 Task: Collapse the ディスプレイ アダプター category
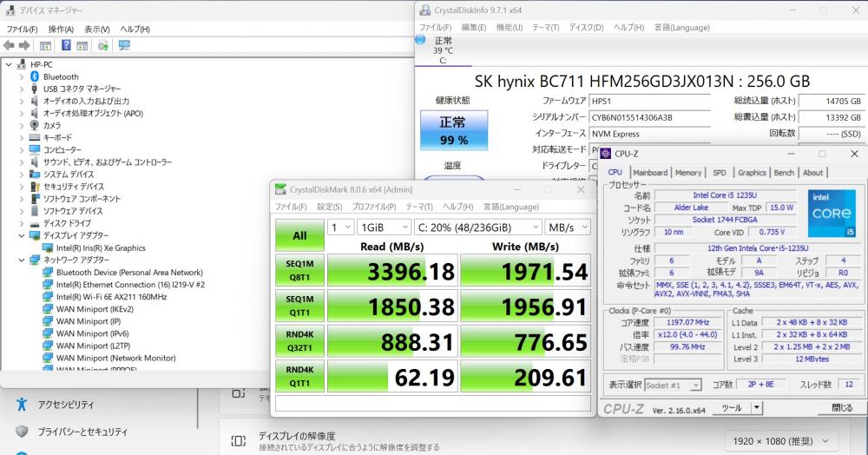[x=22, y=235]
